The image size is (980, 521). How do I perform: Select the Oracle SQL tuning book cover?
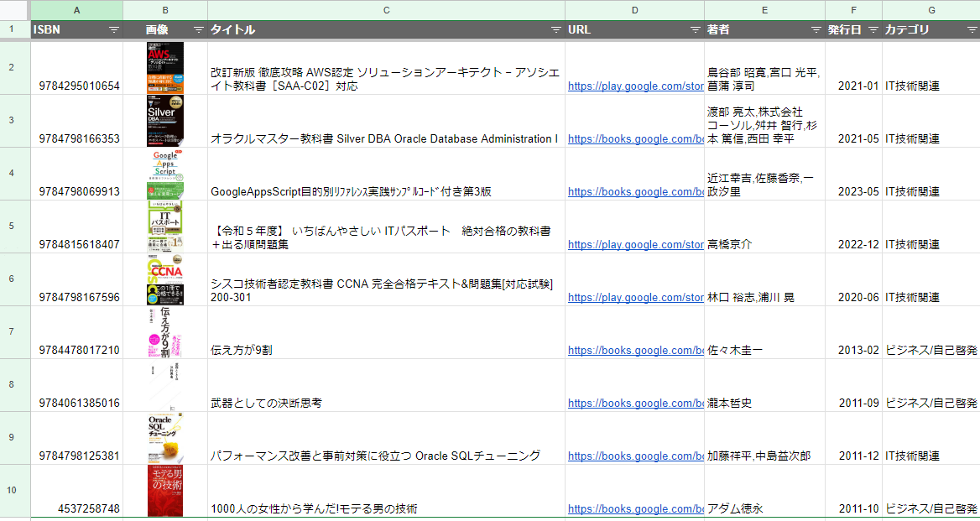click(x=165, y=438)
